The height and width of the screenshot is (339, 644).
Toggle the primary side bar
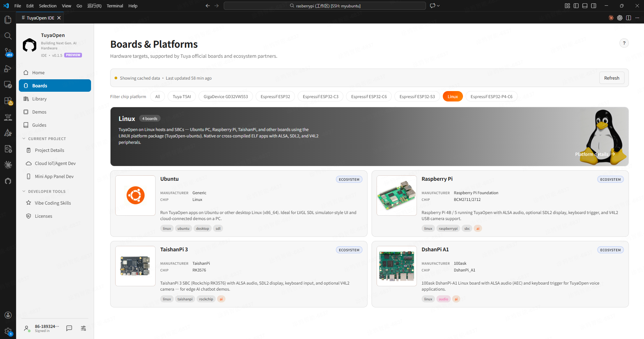(576, 6)
